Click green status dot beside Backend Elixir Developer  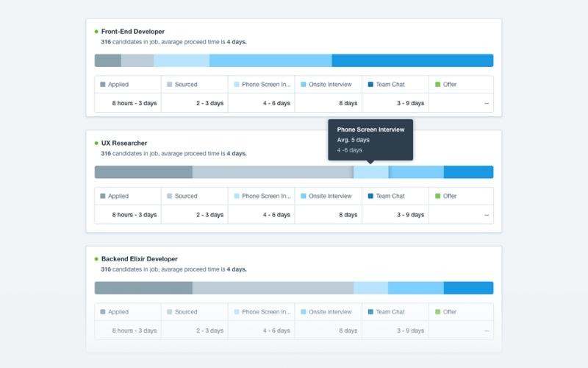[x=96, y=259]
